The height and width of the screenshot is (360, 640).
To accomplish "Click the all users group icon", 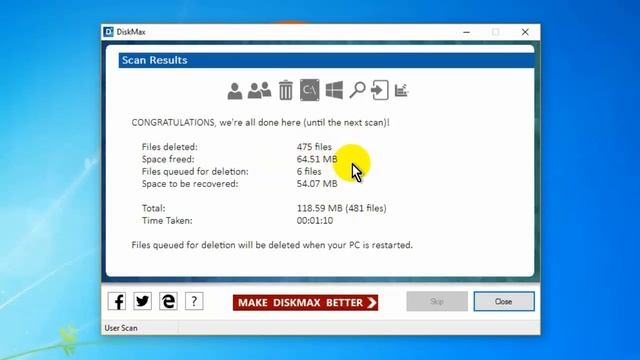I will (259, 91).
